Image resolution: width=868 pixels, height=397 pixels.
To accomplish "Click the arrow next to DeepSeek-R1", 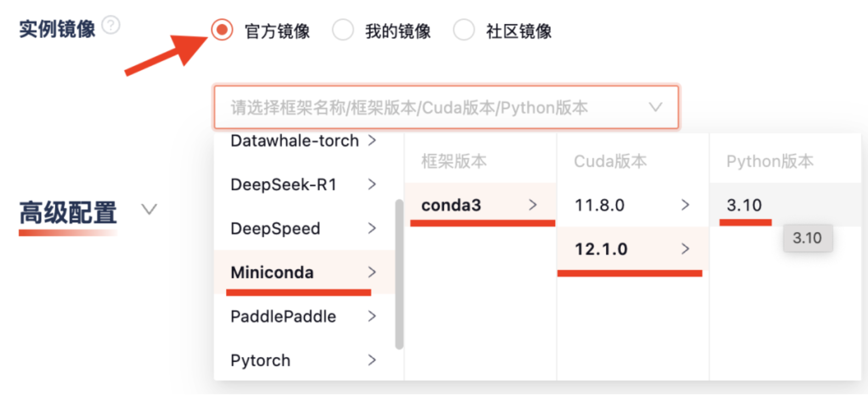I will click(372, 184).
